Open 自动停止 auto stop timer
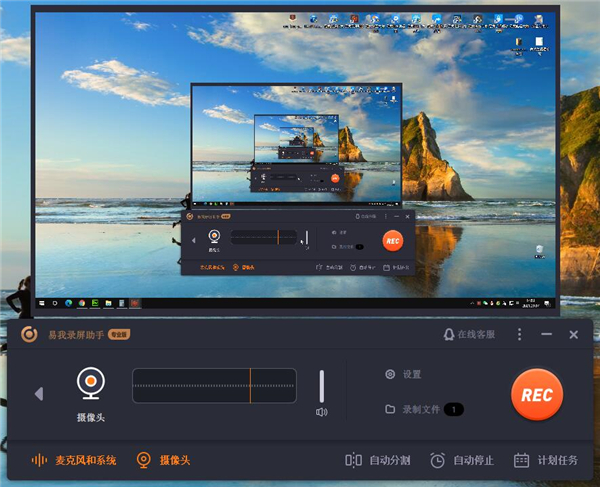This screenshot has height=487, width=600. (x=462, y=460)
